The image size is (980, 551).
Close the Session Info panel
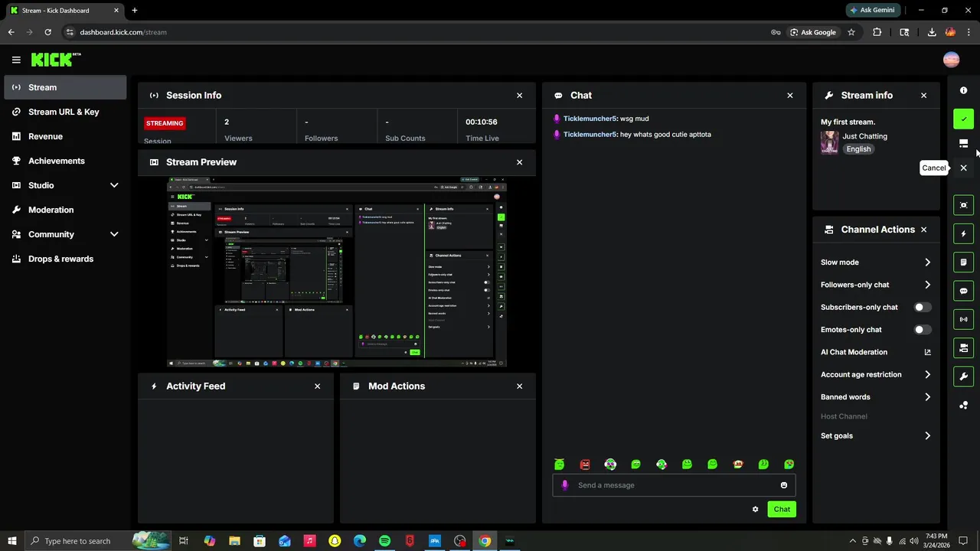(x=519, y=96)
